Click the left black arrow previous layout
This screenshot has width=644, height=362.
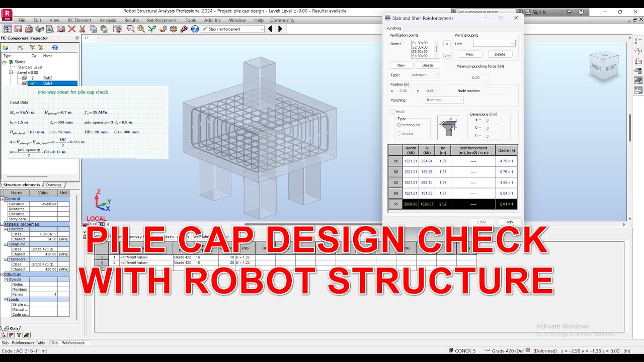(270, 29)
